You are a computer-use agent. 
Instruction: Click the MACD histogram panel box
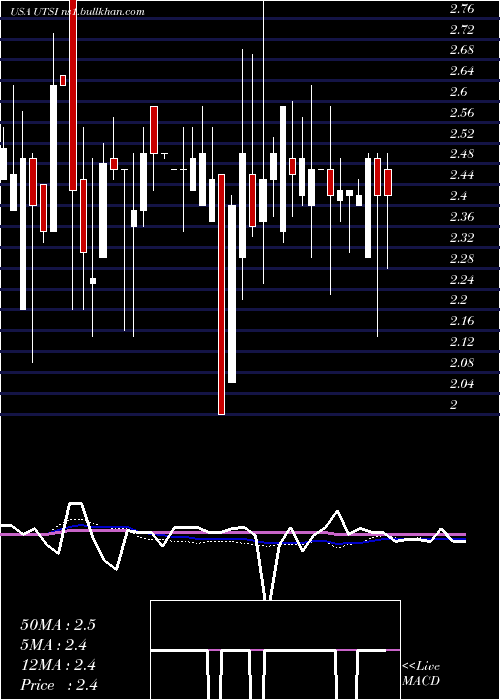[x=275, y=650]
